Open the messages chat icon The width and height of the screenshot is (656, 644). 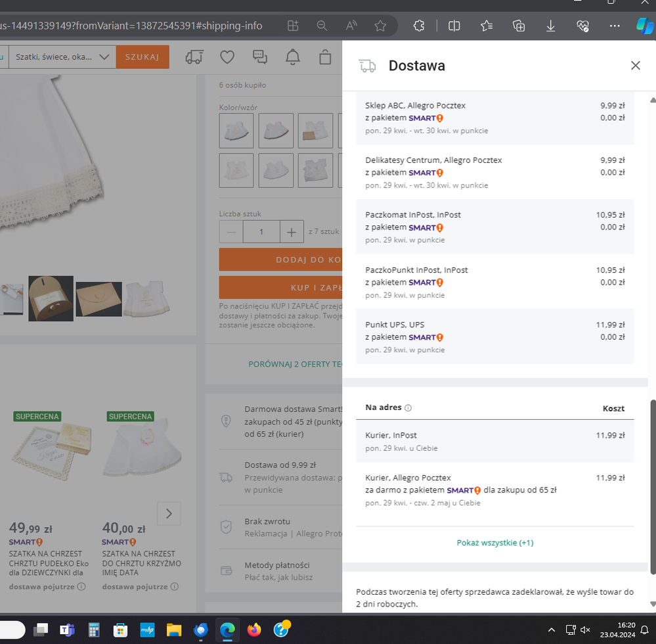pos(260,57)
